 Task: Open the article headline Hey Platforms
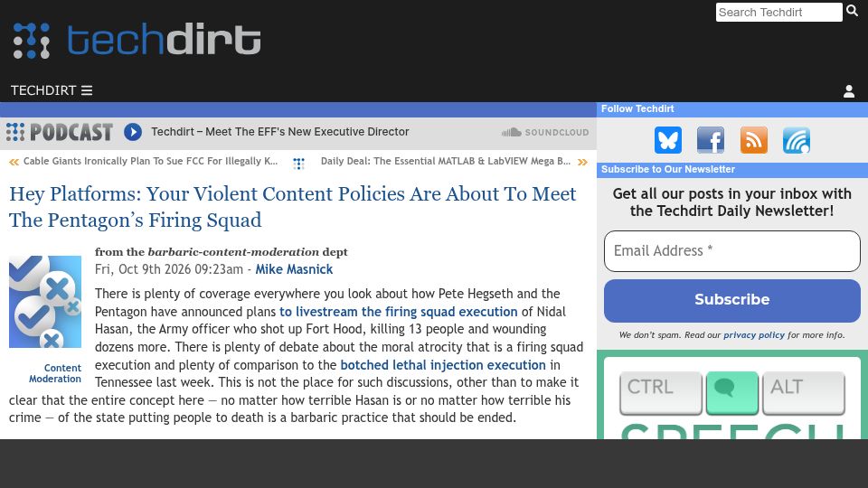(x=292, y=207)
